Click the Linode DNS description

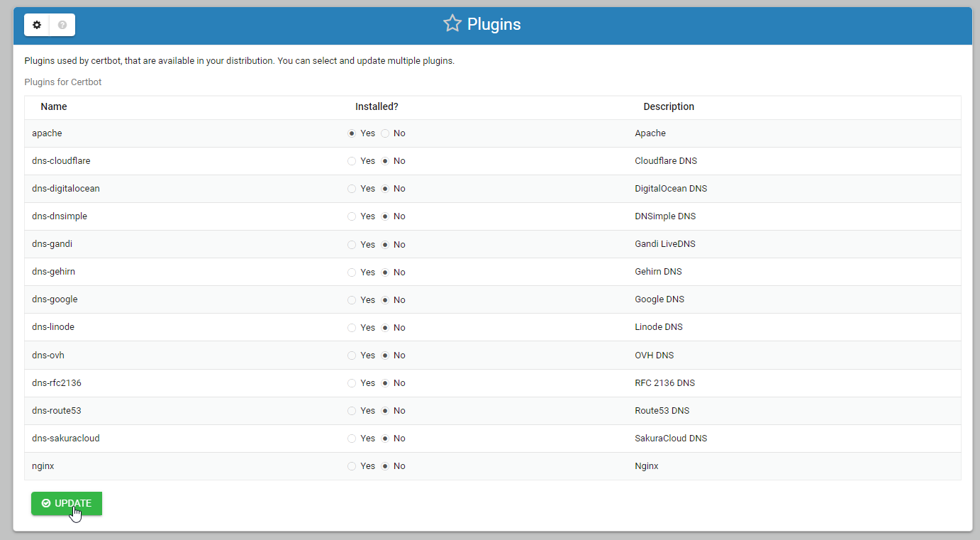tap(659, 327)
